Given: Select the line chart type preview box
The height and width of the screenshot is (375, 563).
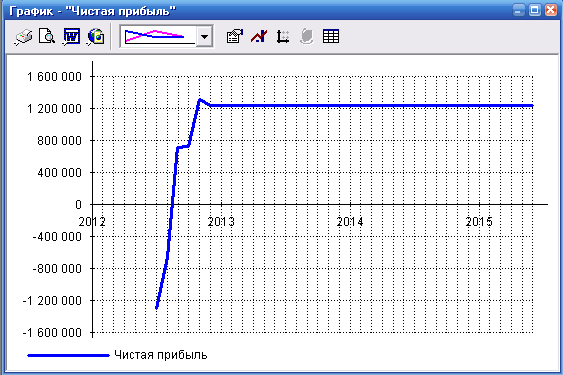Looking at the screenshot, I should click(x=159, y=37).
